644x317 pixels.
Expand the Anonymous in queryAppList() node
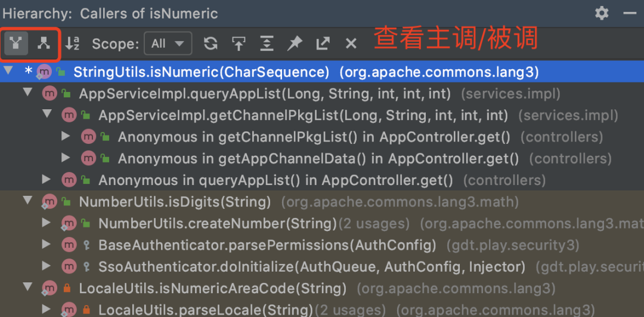point(47,180)
